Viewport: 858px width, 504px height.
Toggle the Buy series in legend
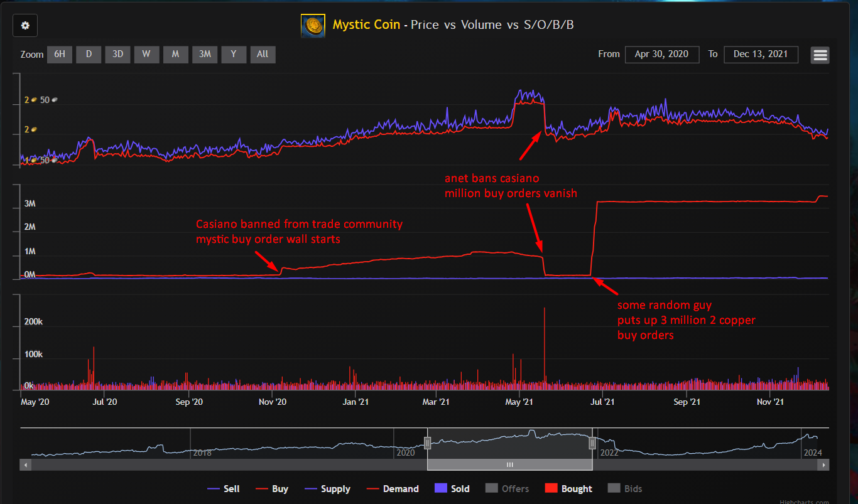[x=271, y=489]
